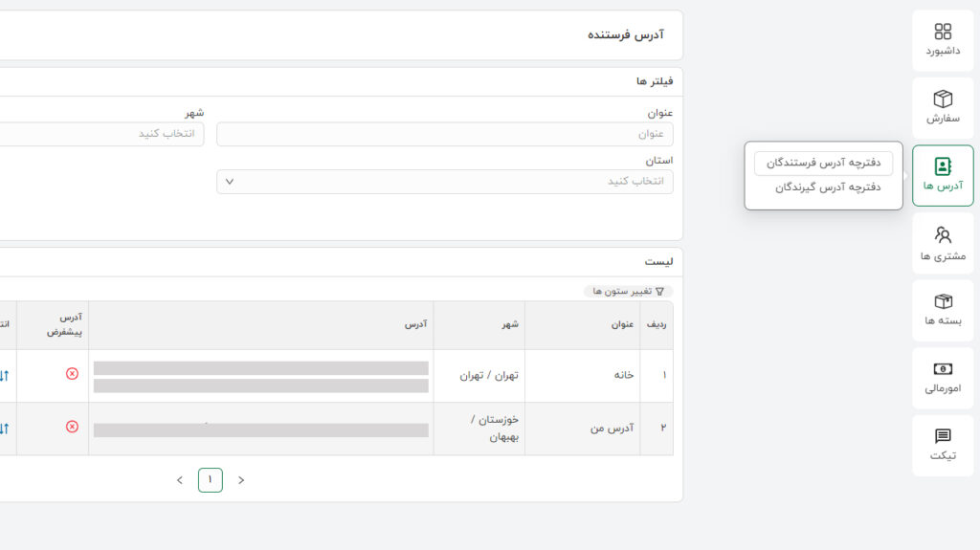Open امورمالی financial section
This screenshot has height=550, width=980.
pyautogui.click(x=943, y=378)
